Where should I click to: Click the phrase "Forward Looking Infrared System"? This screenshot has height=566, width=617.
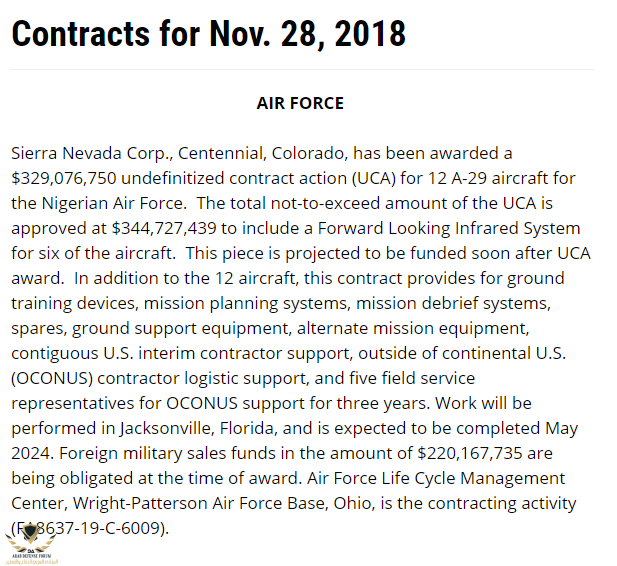point(449,229)
